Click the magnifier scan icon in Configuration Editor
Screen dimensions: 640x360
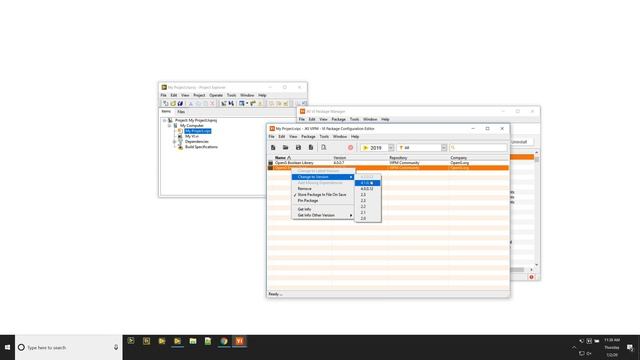coord(324,147)
